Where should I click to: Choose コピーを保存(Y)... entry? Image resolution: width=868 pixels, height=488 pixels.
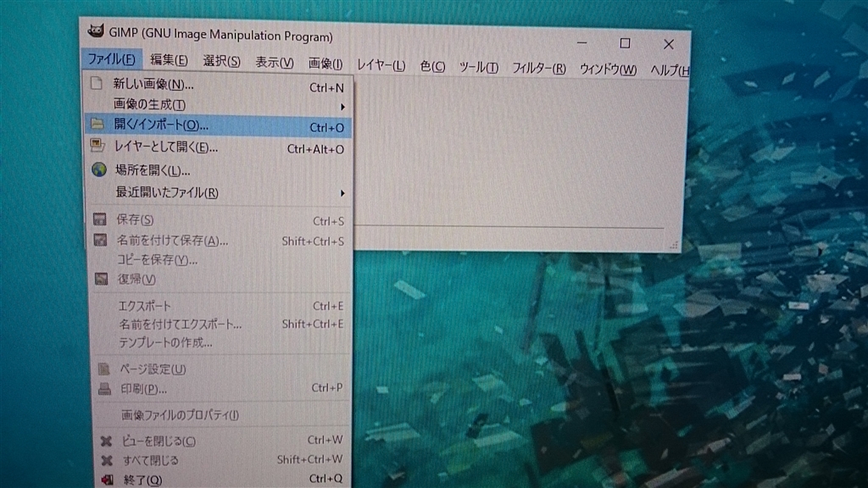point(220,260)
